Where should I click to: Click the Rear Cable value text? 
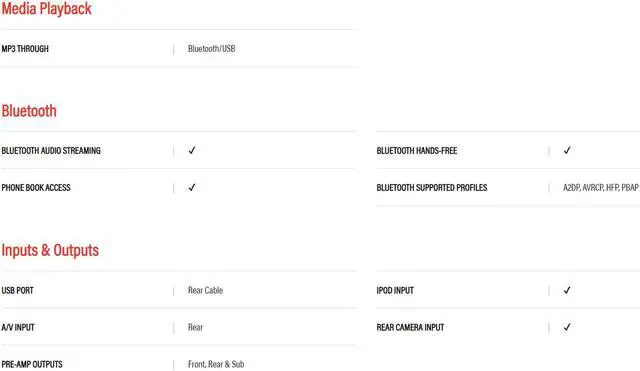(205, 290)
